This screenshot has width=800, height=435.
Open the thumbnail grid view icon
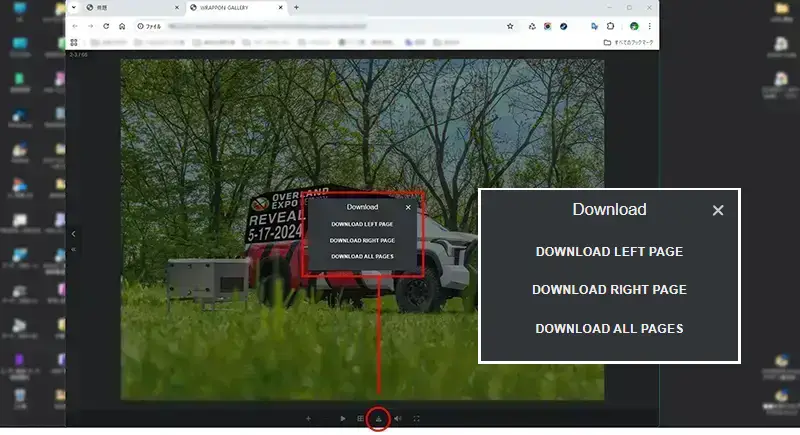coord(361,419)
